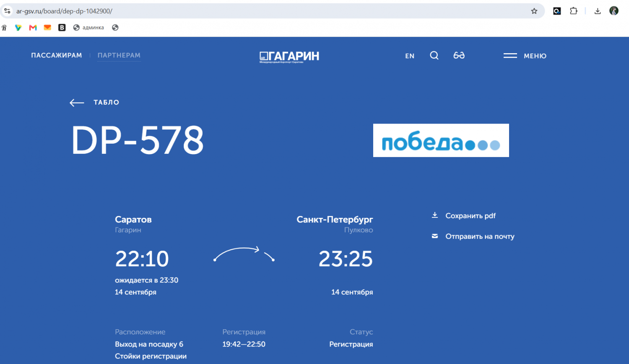Image resolution: width=629 pixels, height=364 pixels.
Task: Open the Gmail bookmark icon
Action: 33,28
